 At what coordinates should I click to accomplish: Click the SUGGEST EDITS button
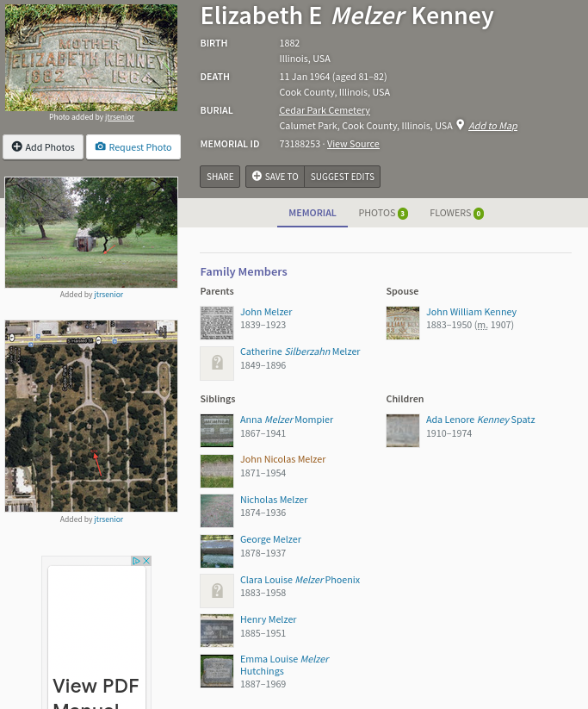[342, 177]
